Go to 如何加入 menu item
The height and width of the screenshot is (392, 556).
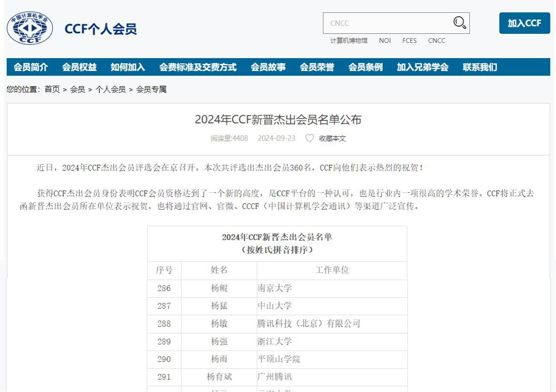pos(128,68)
